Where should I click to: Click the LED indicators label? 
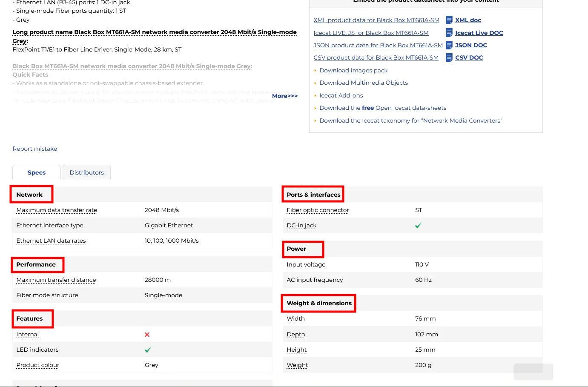[x=37, y=350]
